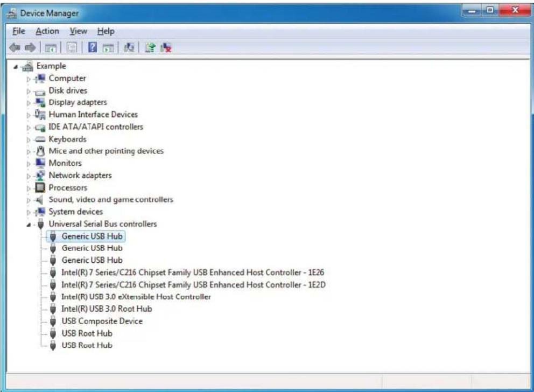The height and width of the screenshot is (392, 534).
Task: Select Sound, video and game controllers label
Action: click(x=111, y=200)
